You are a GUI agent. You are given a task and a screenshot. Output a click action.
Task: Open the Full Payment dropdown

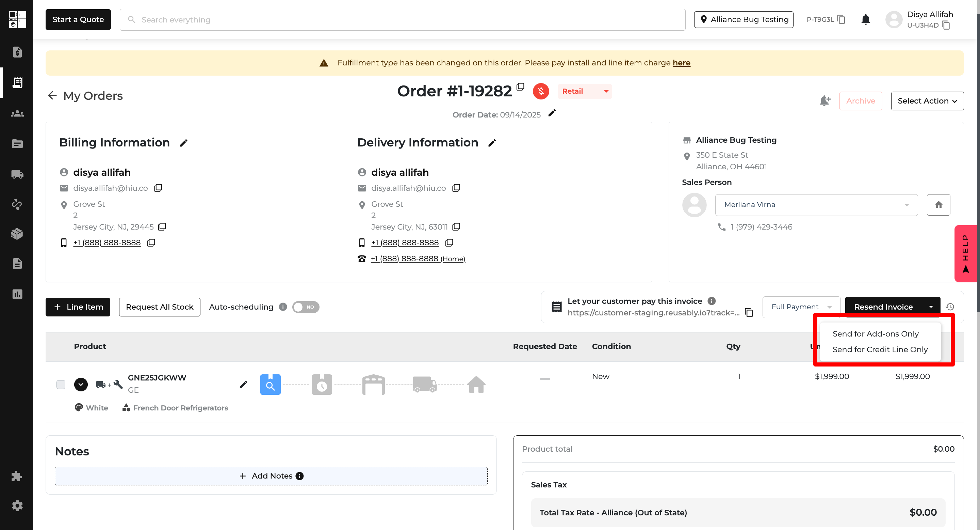tap(801, 307)
